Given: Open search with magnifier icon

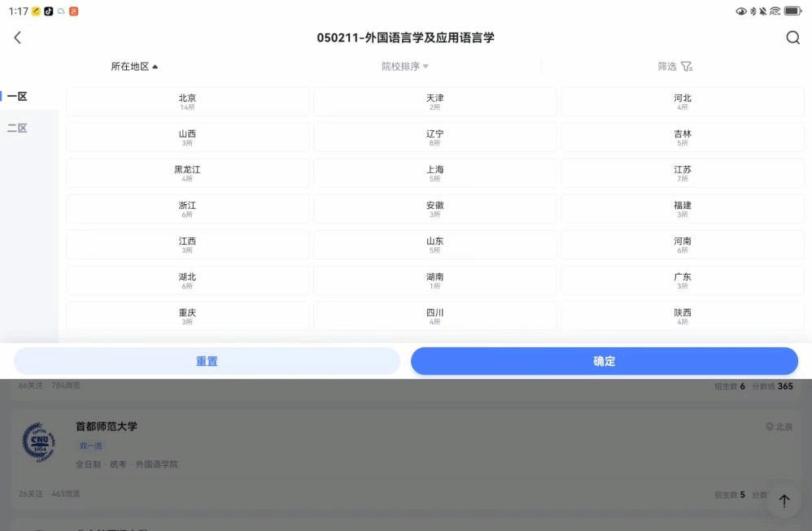Looking at the screenshot, I should [792, 37].
